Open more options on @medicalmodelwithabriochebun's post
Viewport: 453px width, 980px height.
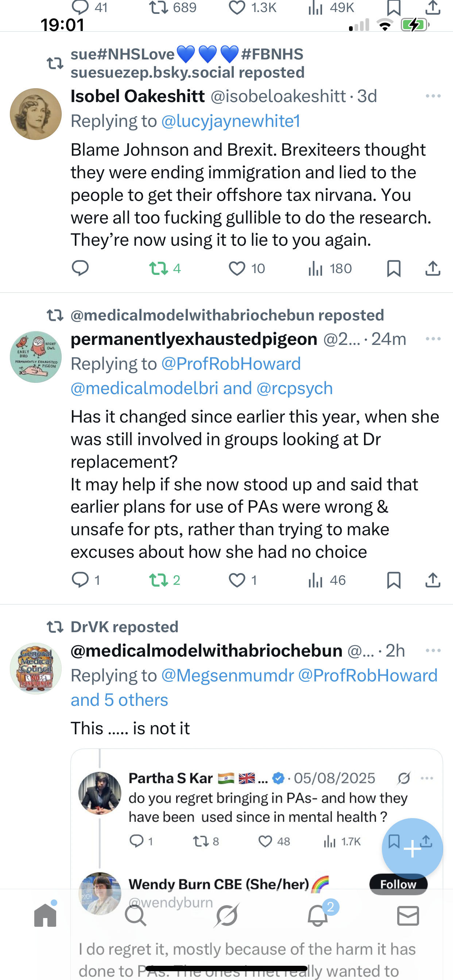pos(433,650)
